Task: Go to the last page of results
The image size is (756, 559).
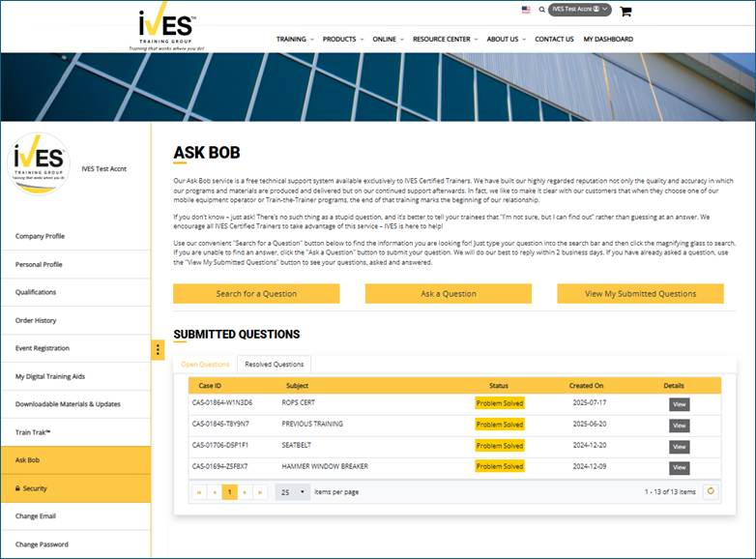Action: click(x=260, y=491)
